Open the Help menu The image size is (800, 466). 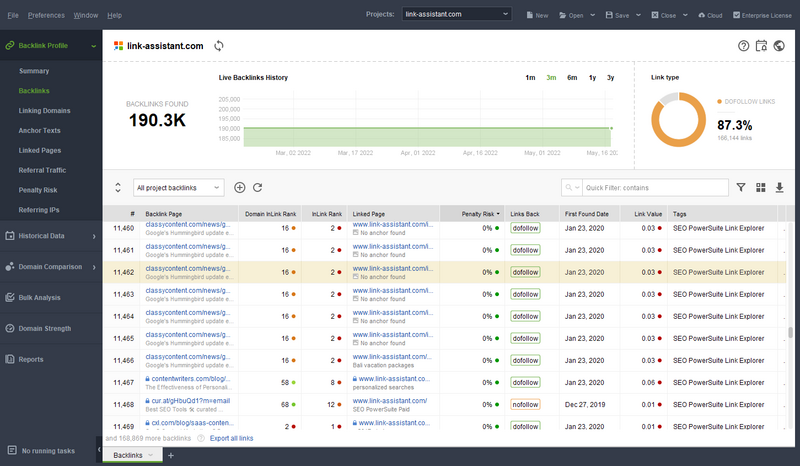coord(114,15)
